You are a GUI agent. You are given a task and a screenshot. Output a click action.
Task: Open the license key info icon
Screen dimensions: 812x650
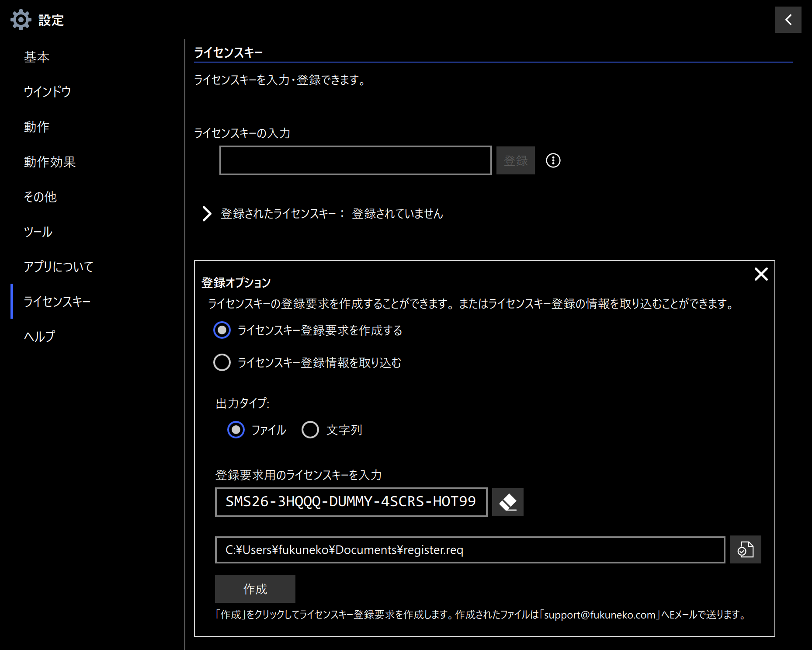pyautogui.click(x=553, y=160)
